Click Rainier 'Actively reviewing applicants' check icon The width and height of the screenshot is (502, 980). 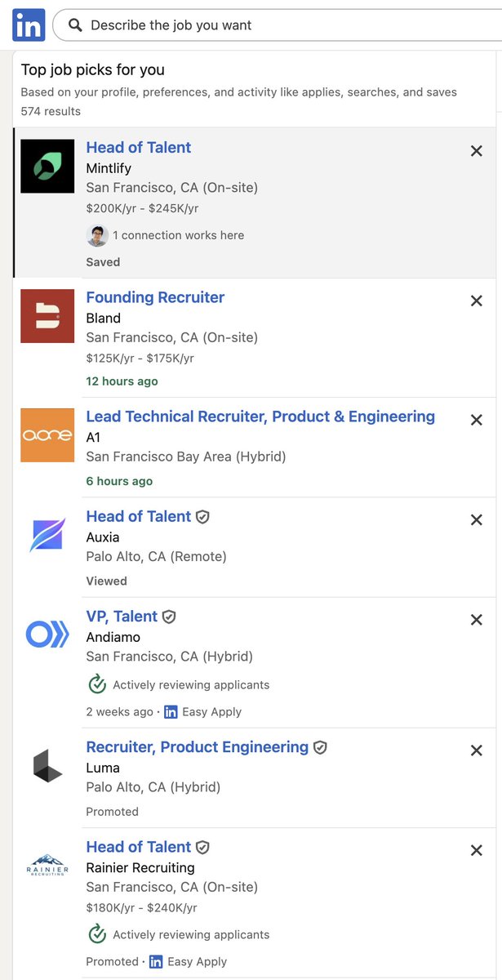tap(97, 934)
